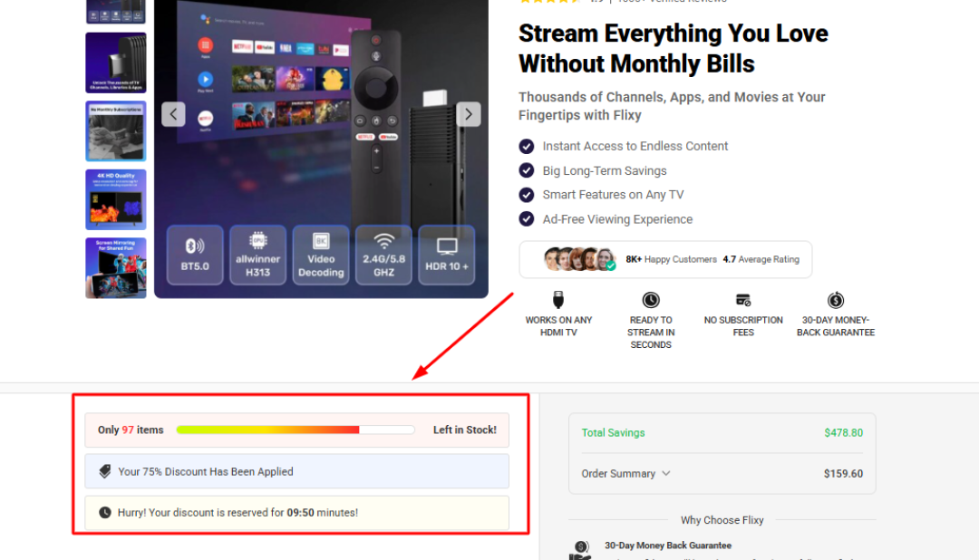
Task: Click the main Flixy product image
Action: click(321, 149)
